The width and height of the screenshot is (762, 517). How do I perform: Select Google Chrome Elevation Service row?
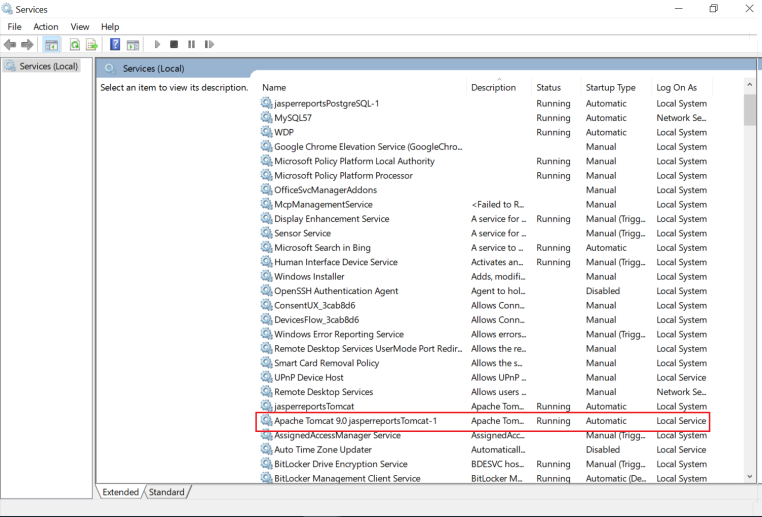click(x=483, y=146)
